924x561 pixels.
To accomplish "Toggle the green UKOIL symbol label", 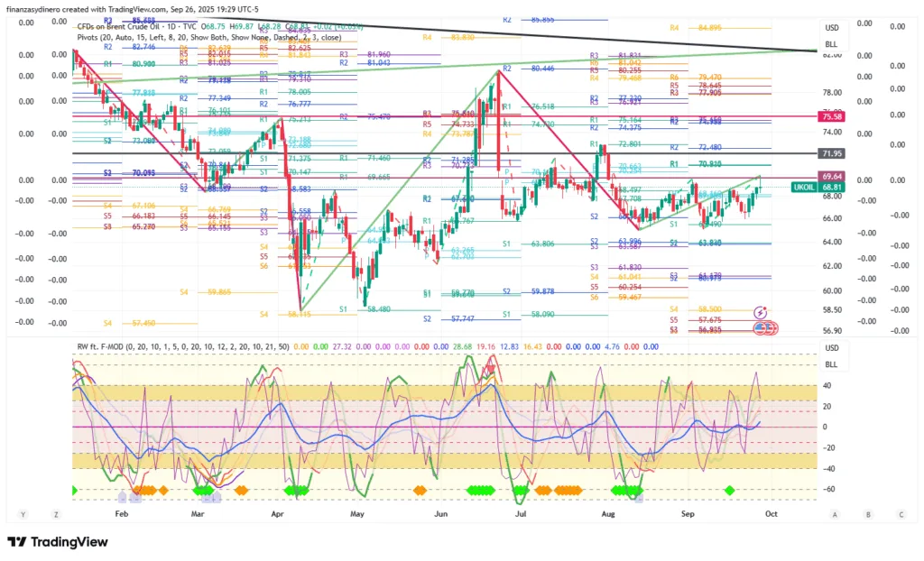I will coord(803,187).
